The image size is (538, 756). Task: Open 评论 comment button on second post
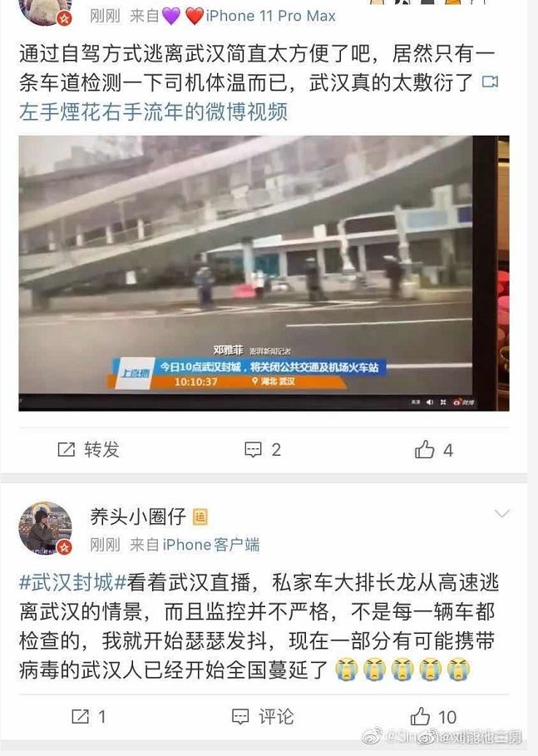click(x=263, y=716)
